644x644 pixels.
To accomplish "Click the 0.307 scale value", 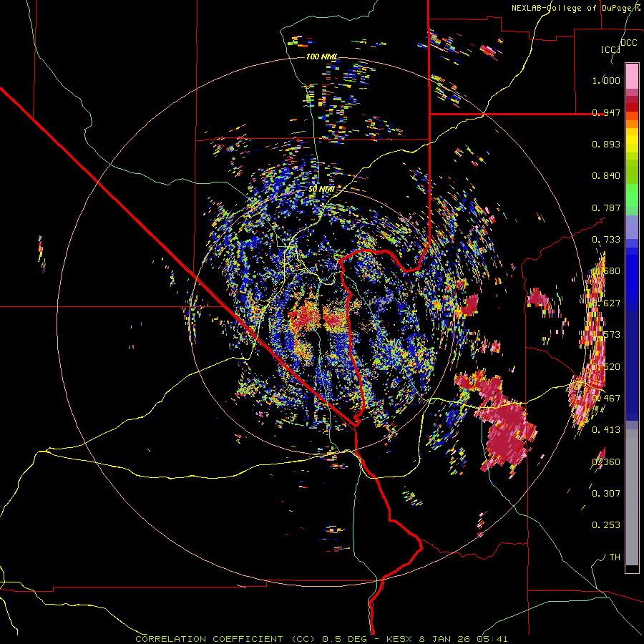I will click(606, 493).
